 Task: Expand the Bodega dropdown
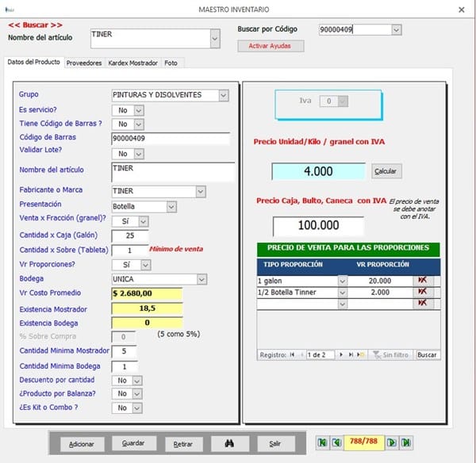click(x=201, y=279)
